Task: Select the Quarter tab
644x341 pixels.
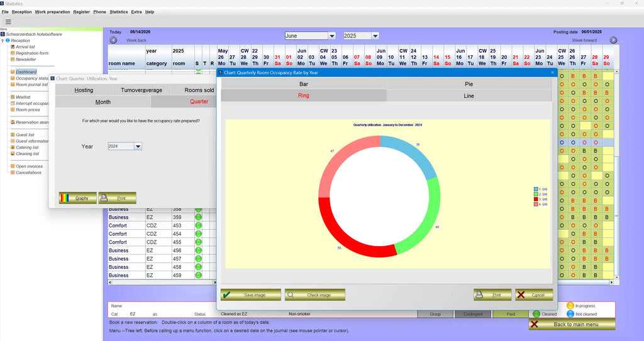Action: (184, 102)
